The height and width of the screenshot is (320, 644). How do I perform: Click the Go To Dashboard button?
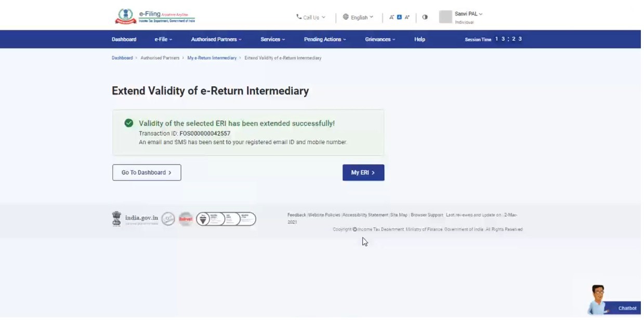pos(148,173)
